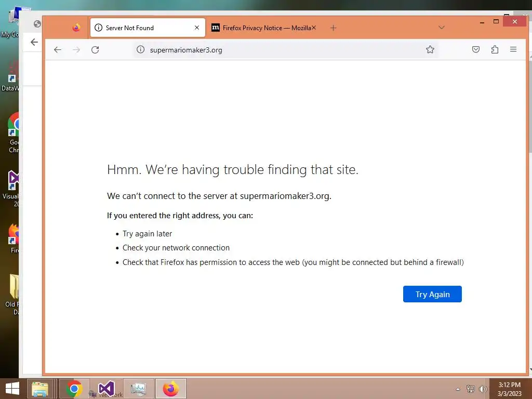Minimize the Firefox window

tap(482, 22)
